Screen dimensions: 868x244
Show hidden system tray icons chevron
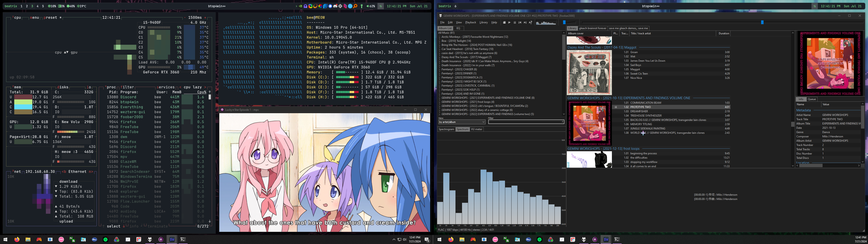click(x=394, y=240)
